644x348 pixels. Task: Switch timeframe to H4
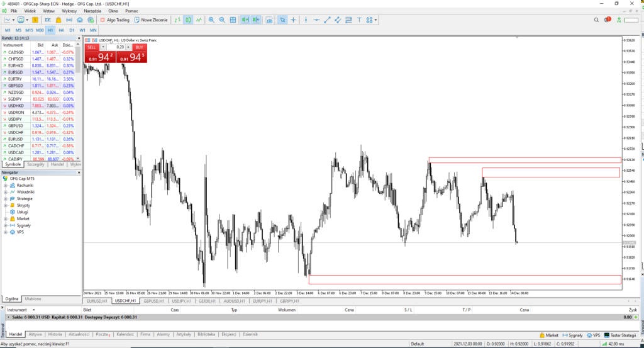(x=61, y=30)
